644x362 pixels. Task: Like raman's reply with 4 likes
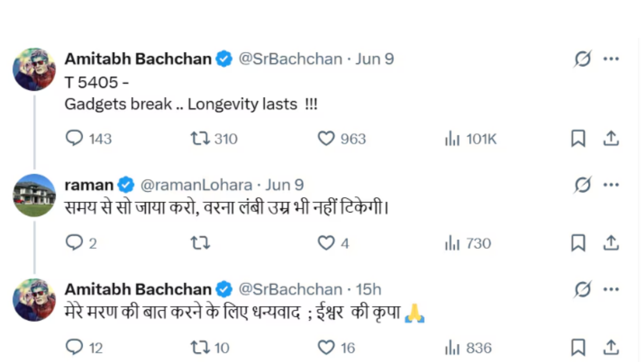(326, 243)
